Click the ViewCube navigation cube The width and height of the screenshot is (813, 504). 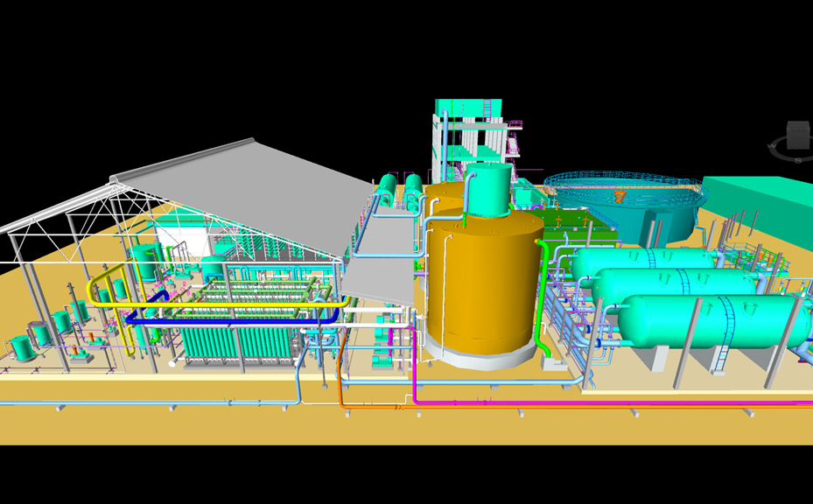[x=798, y=136]
